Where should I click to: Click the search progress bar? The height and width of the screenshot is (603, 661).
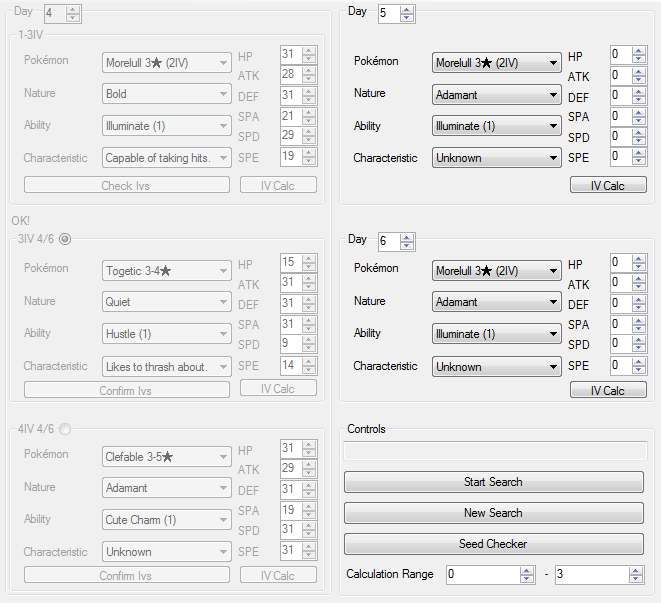click(x=494, y=452)
